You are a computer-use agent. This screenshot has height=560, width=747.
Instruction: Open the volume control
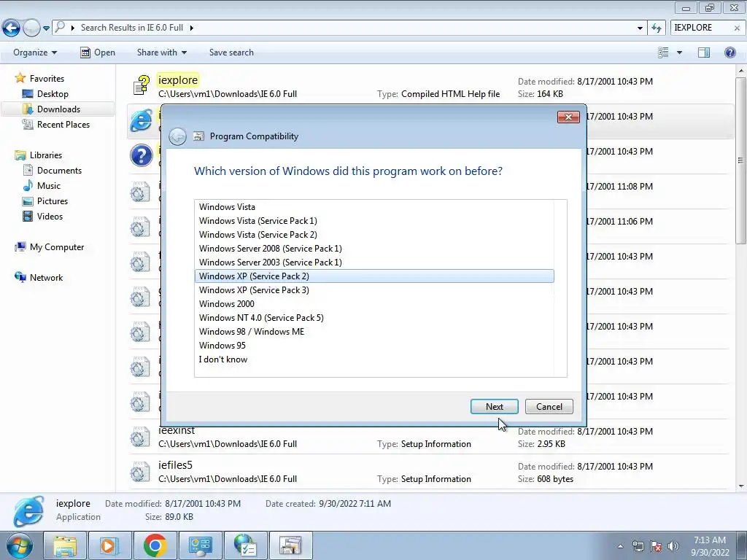tap(673, 546)
